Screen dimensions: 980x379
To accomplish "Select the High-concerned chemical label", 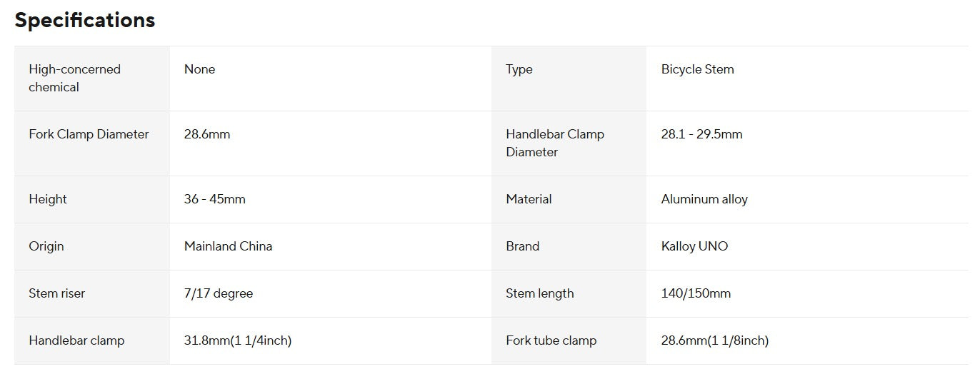I will (x=74, y=78).
